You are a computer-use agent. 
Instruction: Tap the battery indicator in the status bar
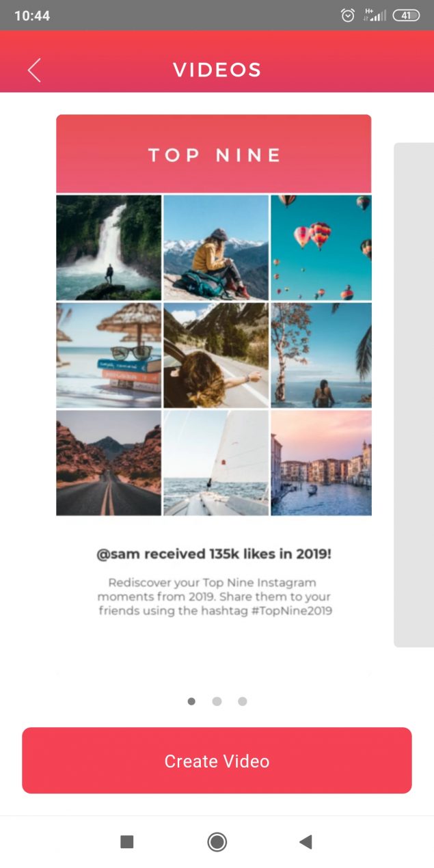(x=406, y=15)
